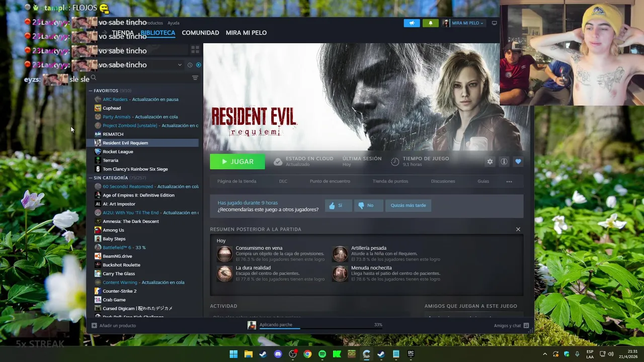The height and width of the screenshot is (362, 644).
Task: Select REMATCH in the library list
Action: (x=143, y=134)
